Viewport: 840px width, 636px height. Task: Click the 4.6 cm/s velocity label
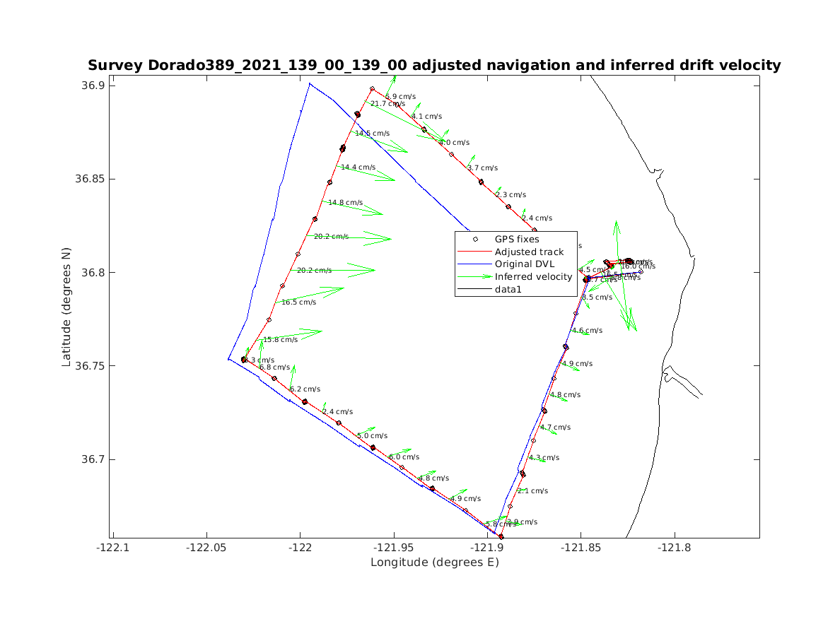(587, 331)
